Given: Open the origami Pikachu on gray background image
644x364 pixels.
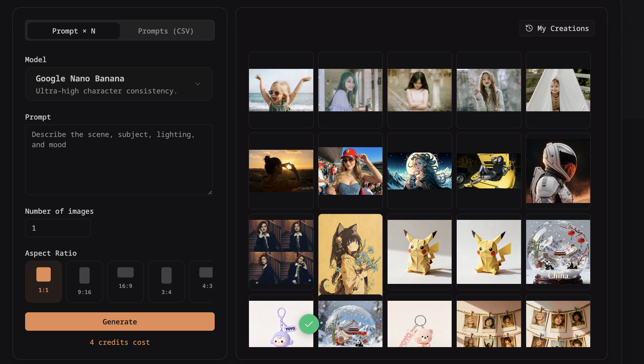Looking at the screenshot, I should [x=420, y=252].
